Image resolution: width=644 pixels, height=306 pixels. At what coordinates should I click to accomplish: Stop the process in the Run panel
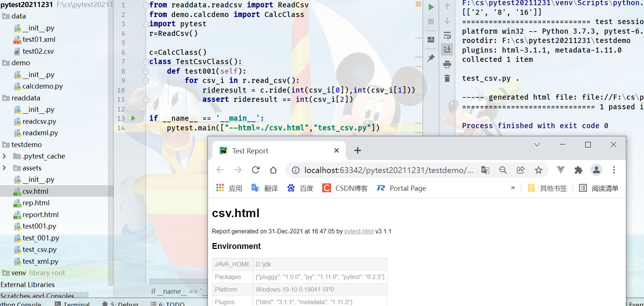431,21
